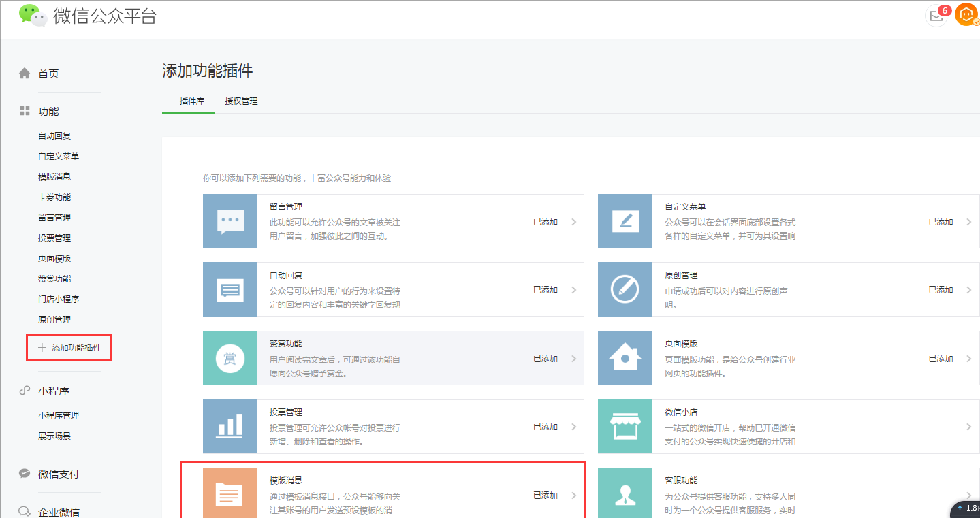Viewport: 980px width, 518px height.
Task: Go to 首页 in sidebar
Action: pyautogui.click(x=48, y=74)
